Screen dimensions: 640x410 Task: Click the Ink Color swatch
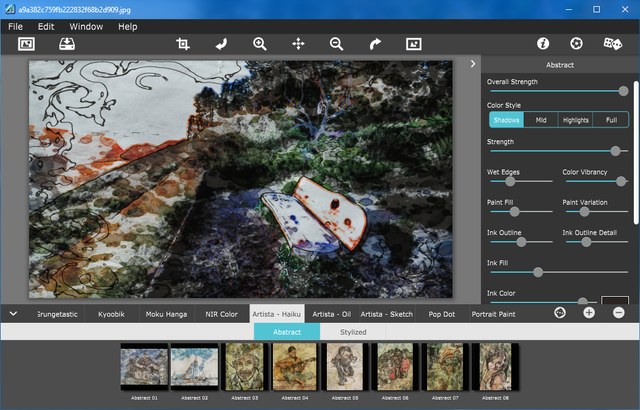(x=615, y=300)
